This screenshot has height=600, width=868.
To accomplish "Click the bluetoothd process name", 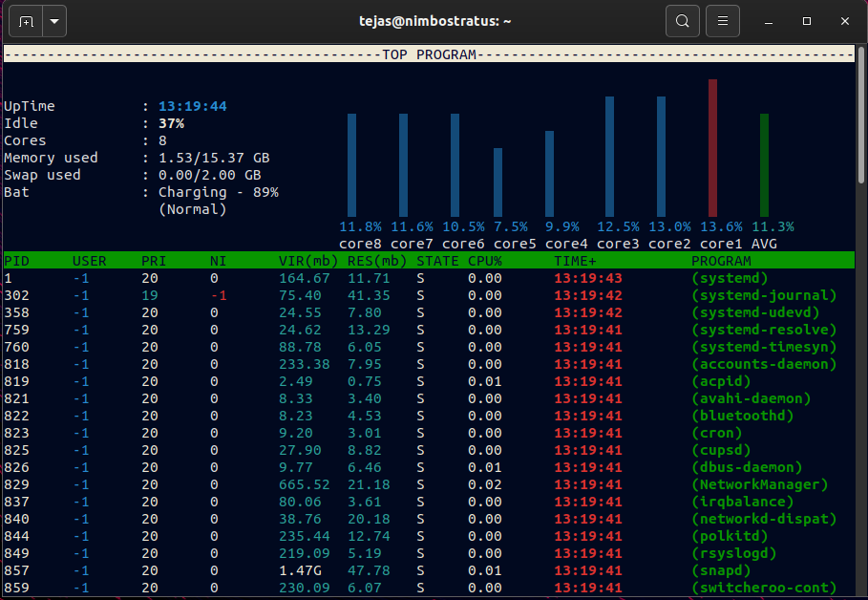I will tap(742, 416).
